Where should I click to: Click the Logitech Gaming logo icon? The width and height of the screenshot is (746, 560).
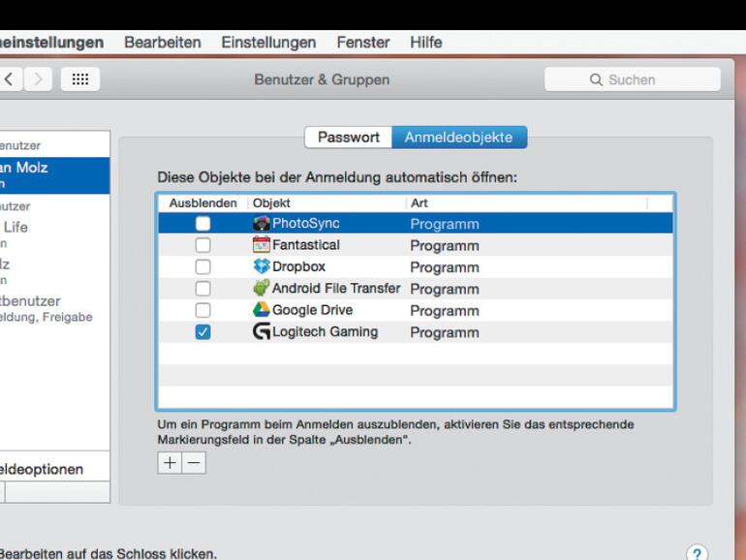coord(262,331)
